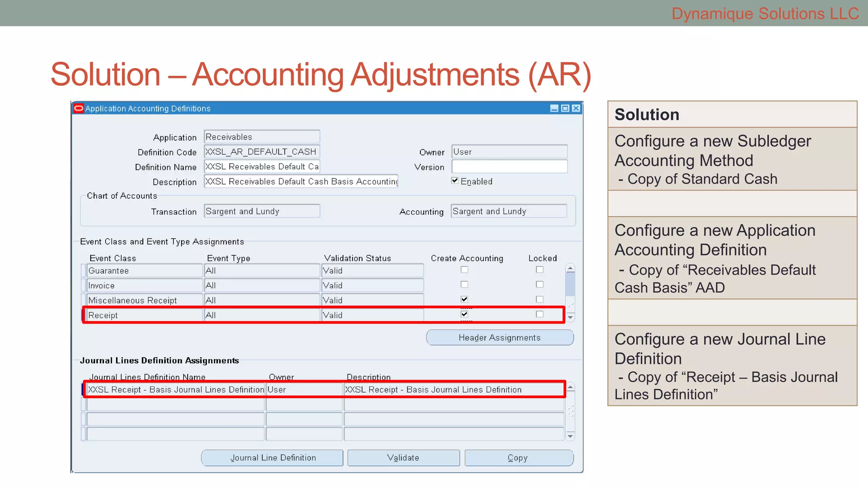The width and height of the screenshot is (868, 488).
Task: Check Create Accounting for Guarantee row
Action: click(x=465, y=270)
